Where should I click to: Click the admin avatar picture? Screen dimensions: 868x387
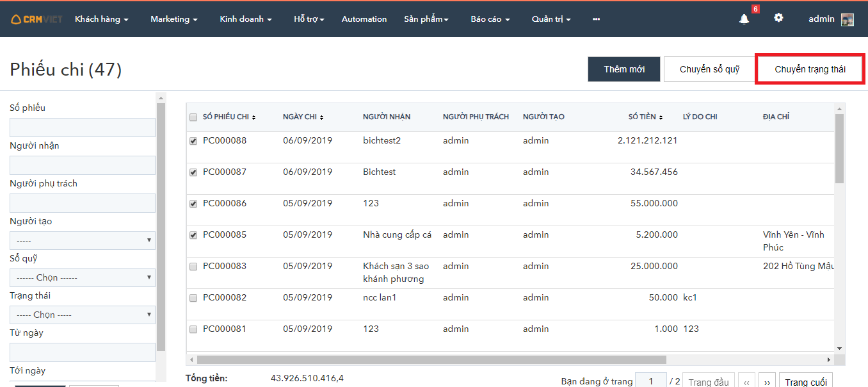pos(848,19)
